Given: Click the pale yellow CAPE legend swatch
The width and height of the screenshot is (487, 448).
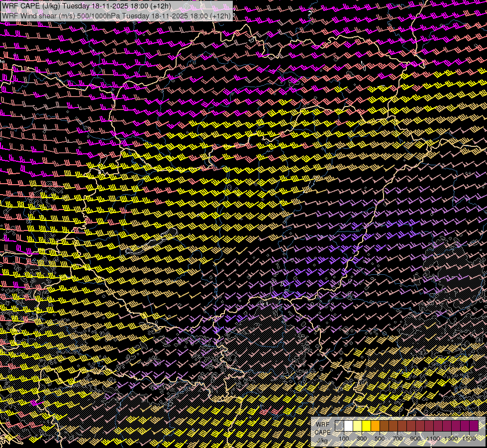Looking at the screenshot, I should pos(358,426).
